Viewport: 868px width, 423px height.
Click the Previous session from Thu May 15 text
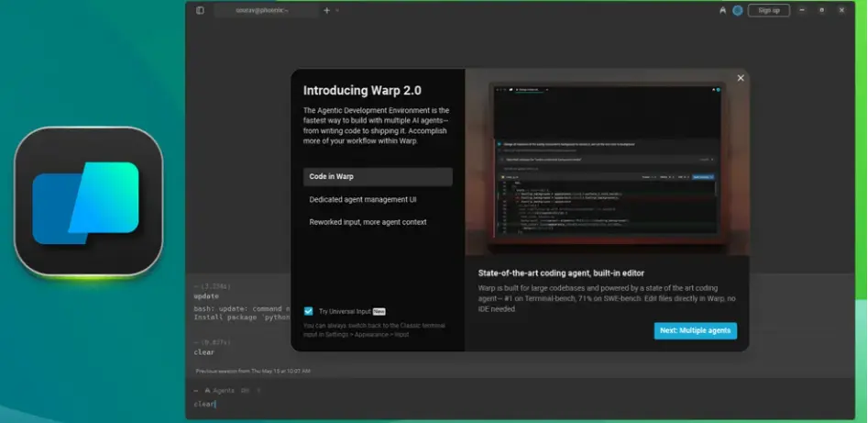coord(253,371)
